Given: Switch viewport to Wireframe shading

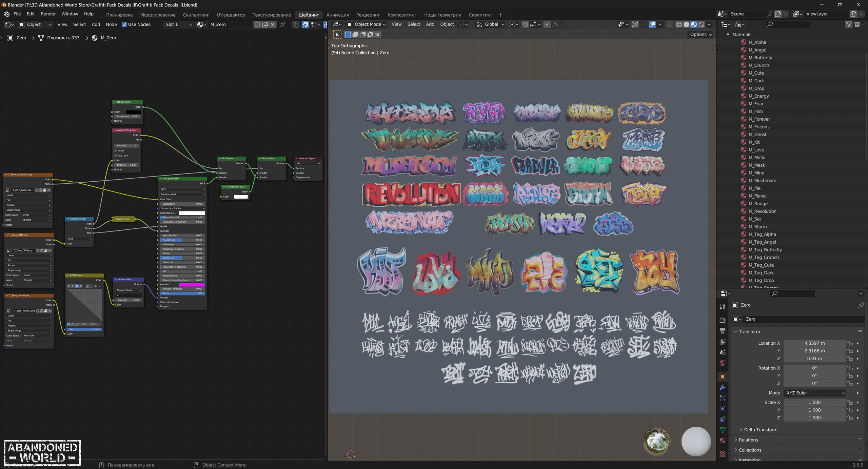Looking at the screenshot, I should point(679,24).
